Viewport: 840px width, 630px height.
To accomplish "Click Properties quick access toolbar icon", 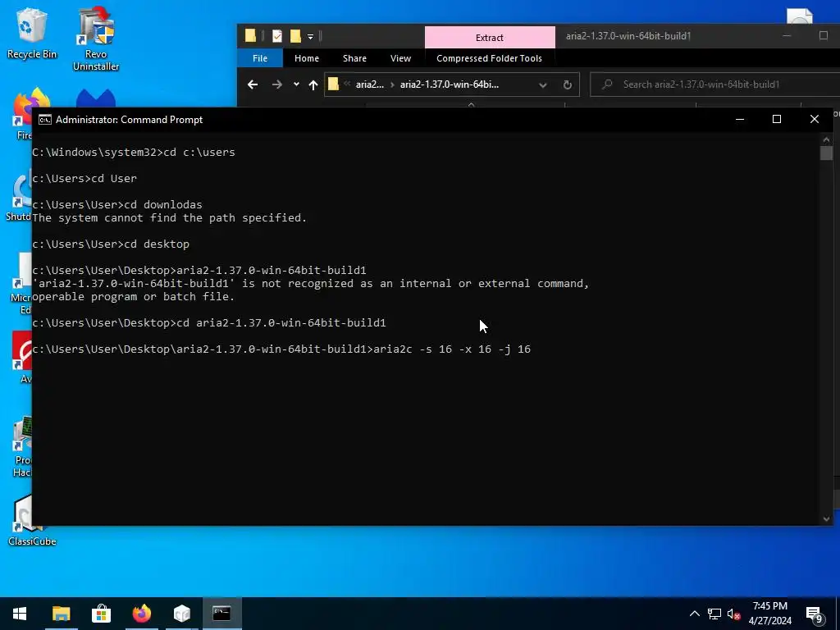I will click(x=277, y=36).
